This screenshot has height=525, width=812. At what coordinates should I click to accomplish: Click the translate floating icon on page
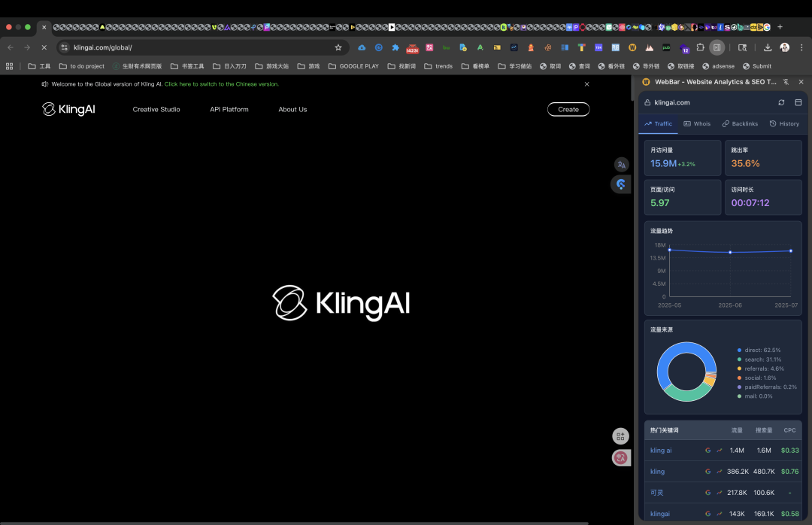coord(622,165)
